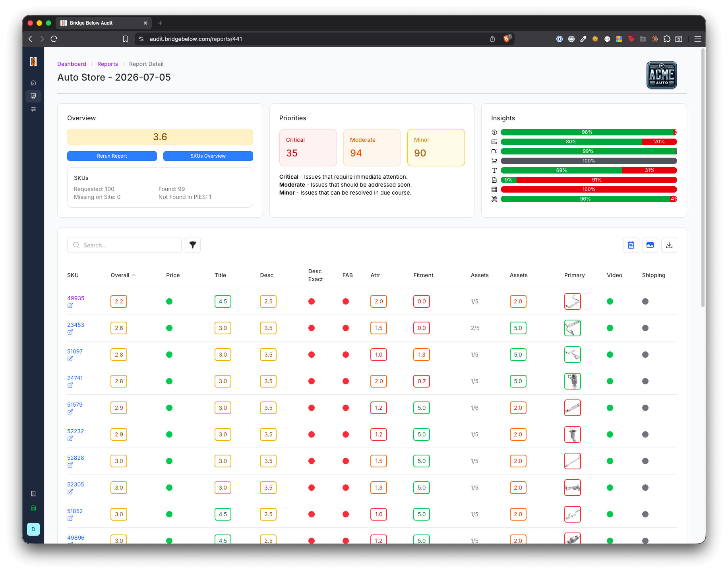Click the SKUs Overview button

pyautogui.click(x=208, y=156)
